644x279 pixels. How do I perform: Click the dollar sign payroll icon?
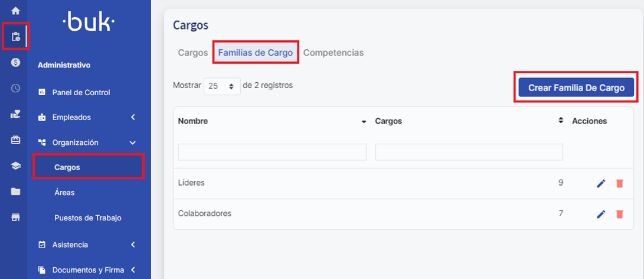pos(15,63)
